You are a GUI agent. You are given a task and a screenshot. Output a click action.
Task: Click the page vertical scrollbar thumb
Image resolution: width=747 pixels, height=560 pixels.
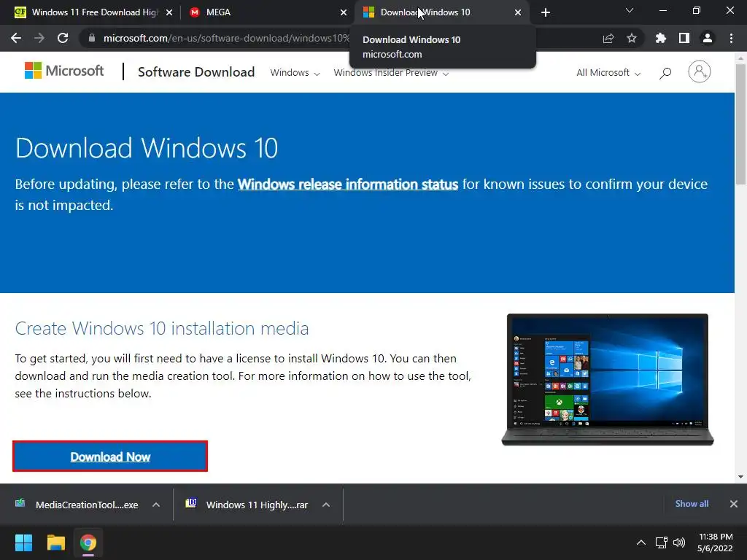coord(741,124)
